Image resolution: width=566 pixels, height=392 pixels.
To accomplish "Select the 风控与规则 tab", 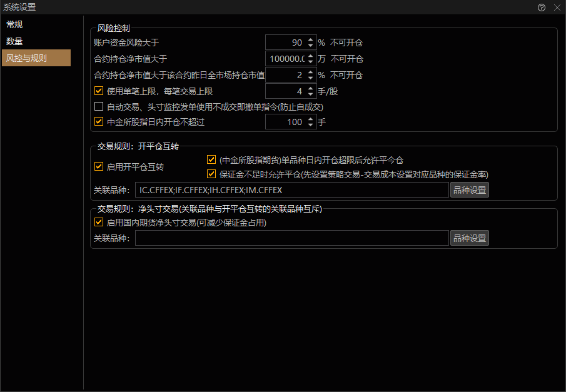I will click(36, 58).
